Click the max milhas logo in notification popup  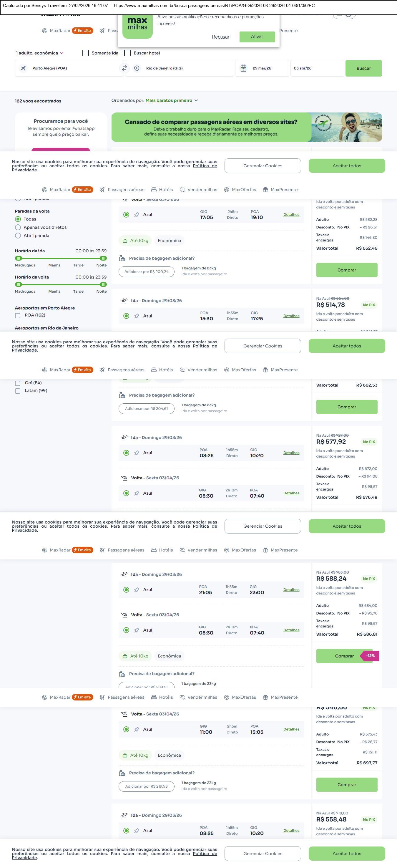(x=137, y=26)
